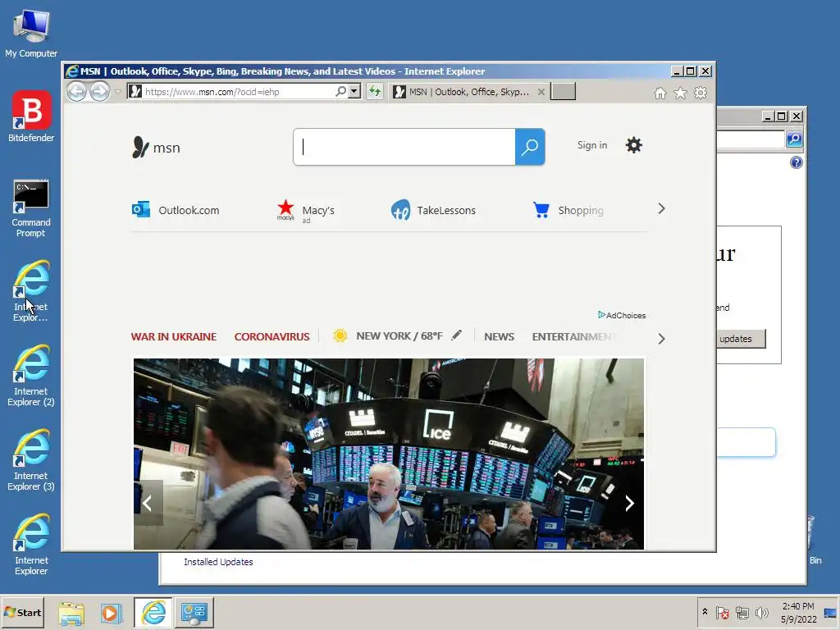The height and width of the screenshot is (630, 840).
Task: Open Outlook.com quick link
Action: pos(176,210)
